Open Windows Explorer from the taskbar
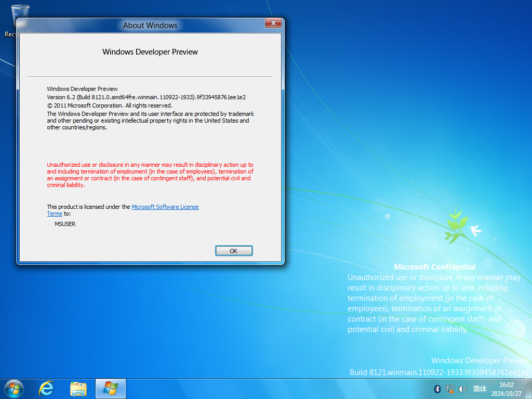Screen dimensions: 532x399 click(78, 389)
